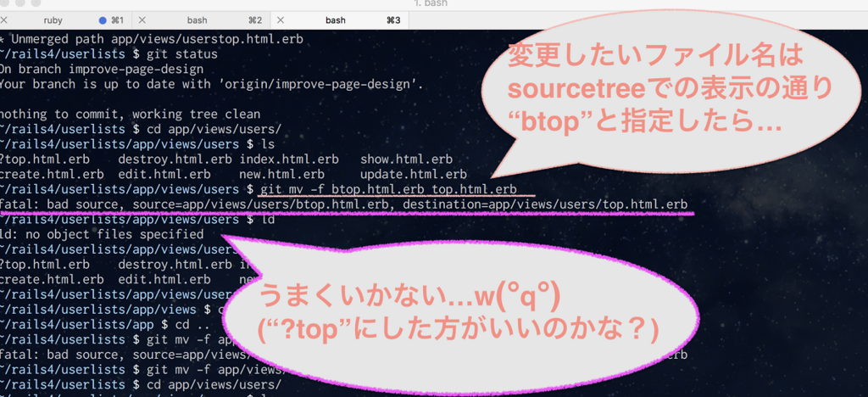The width and height of the screenshot is (868, 397).
Task: Click the fatal error line mentioning btop.html.erb
Action: (x=344, y=204)
